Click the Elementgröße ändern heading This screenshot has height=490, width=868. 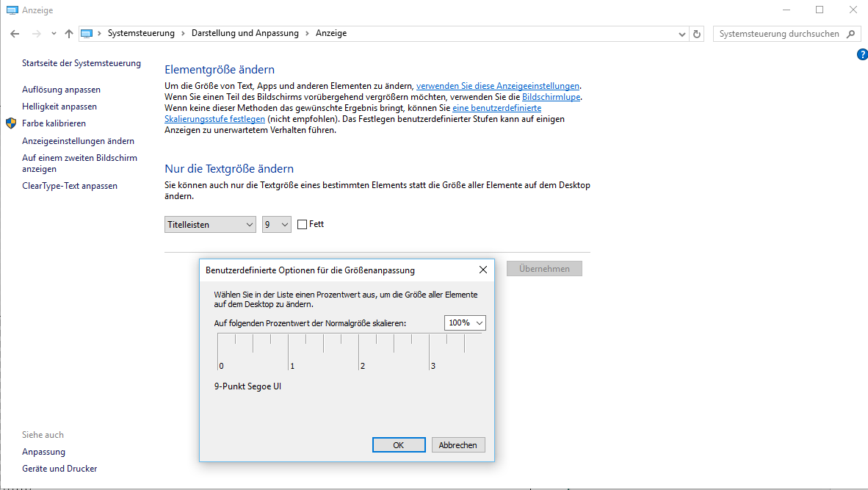(x=220, y=70)
